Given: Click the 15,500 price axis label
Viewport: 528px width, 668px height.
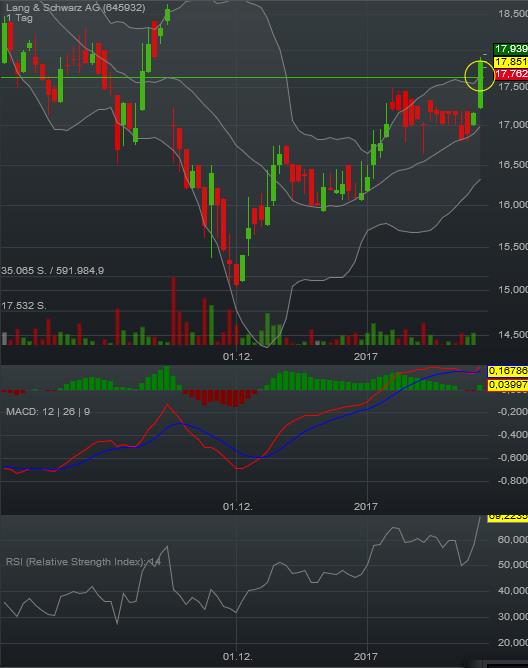Looking at the screenshot, I should (513, 247).
